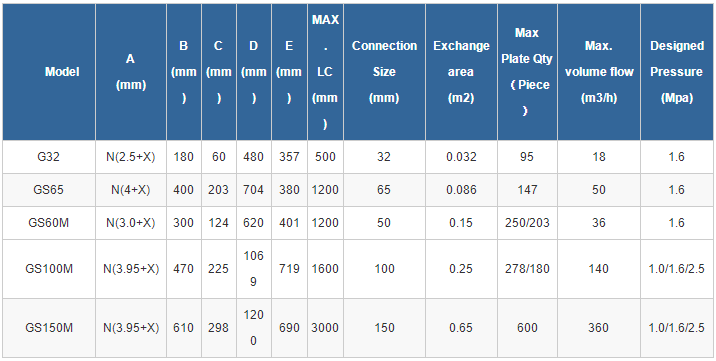Select the 95 plate quantity cell
Viewport: 716px width, 361px height.
tap(527, 157)
